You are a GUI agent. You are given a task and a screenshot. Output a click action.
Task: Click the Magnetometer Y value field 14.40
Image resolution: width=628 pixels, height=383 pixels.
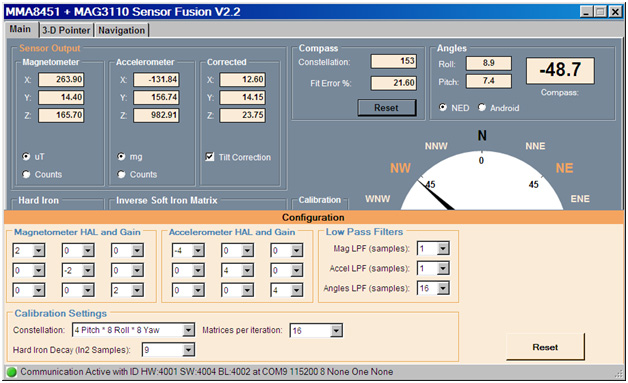61,97
